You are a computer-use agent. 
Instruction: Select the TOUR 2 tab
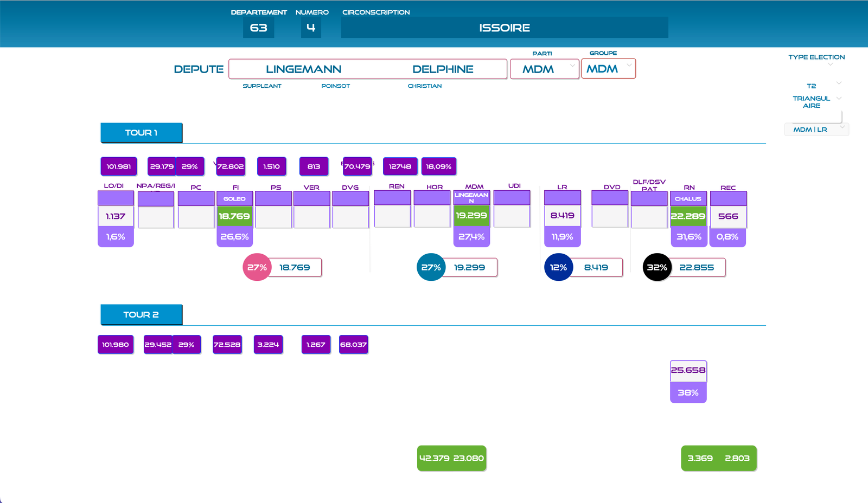coord(141,315)
